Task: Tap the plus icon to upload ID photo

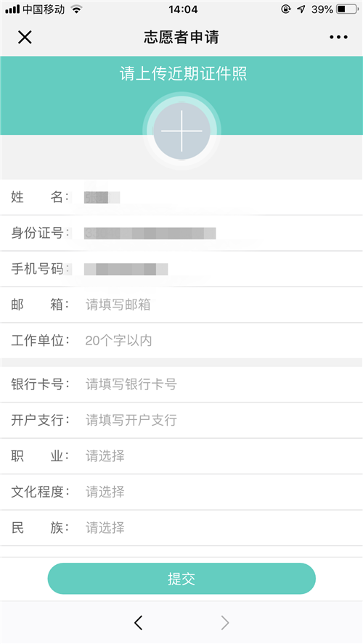Action: 181,131
